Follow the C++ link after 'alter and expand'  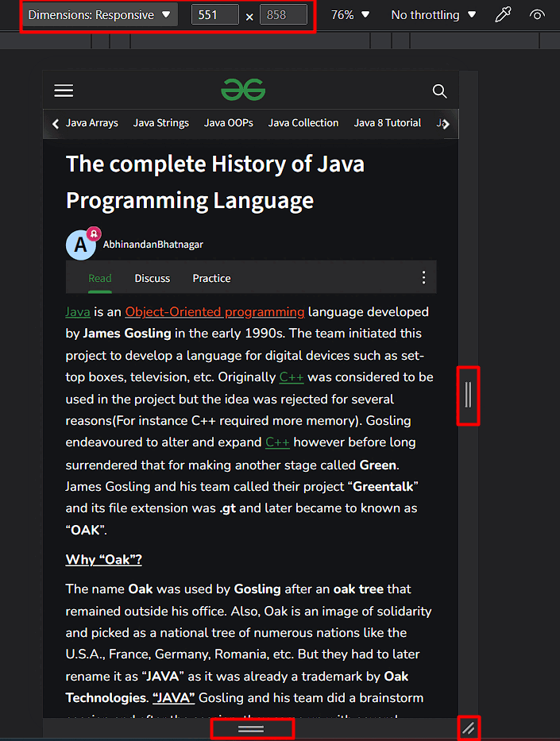[x=277, y=442]
